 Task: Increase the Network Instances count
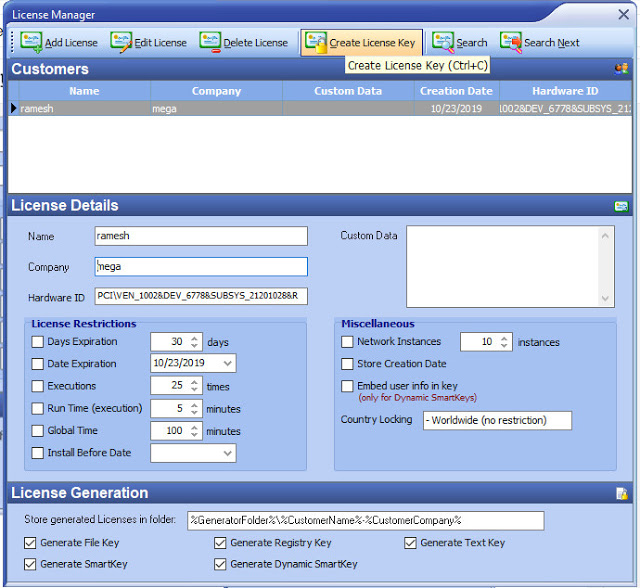tap(504, 338)
